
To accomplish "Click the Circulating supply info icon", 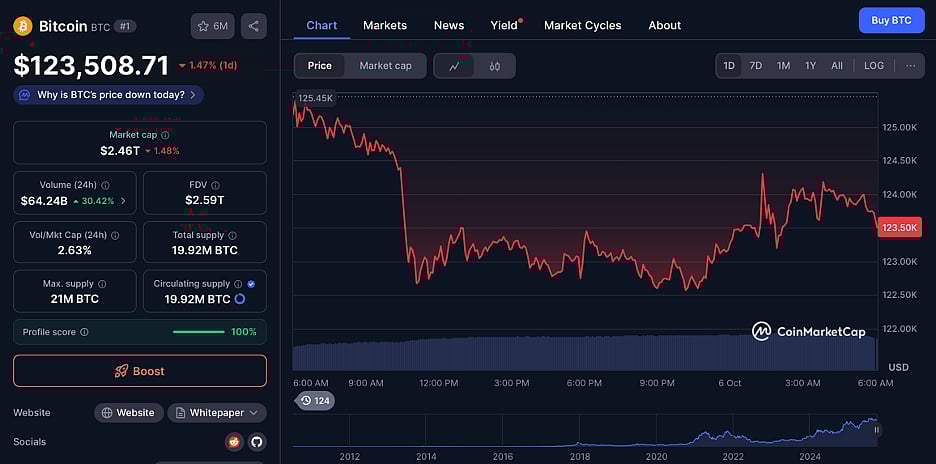I will point(238,284).
